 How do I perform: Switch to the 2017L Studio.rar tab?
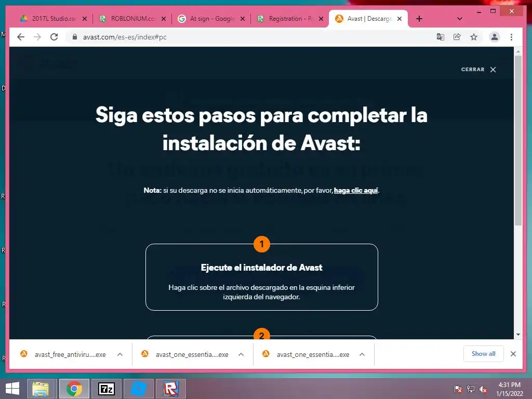pos(48,19)
